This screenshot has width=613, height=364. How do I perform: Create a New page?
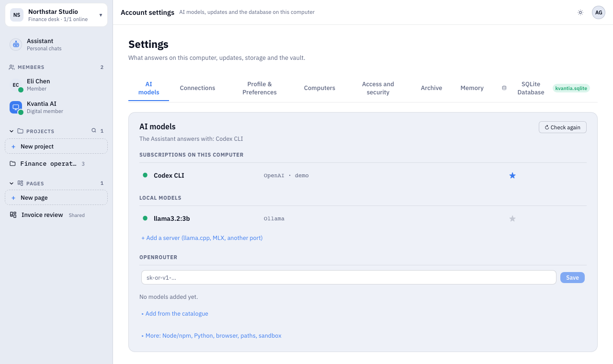pyautogui.click(x=56, y=198)
